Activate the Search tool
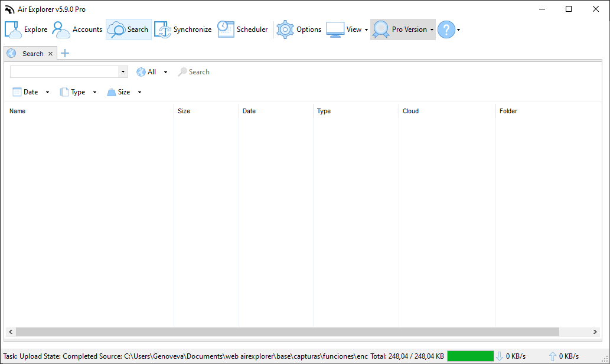Image resolution: width=610 pixels, height=364 pixels. pos(129,29)
